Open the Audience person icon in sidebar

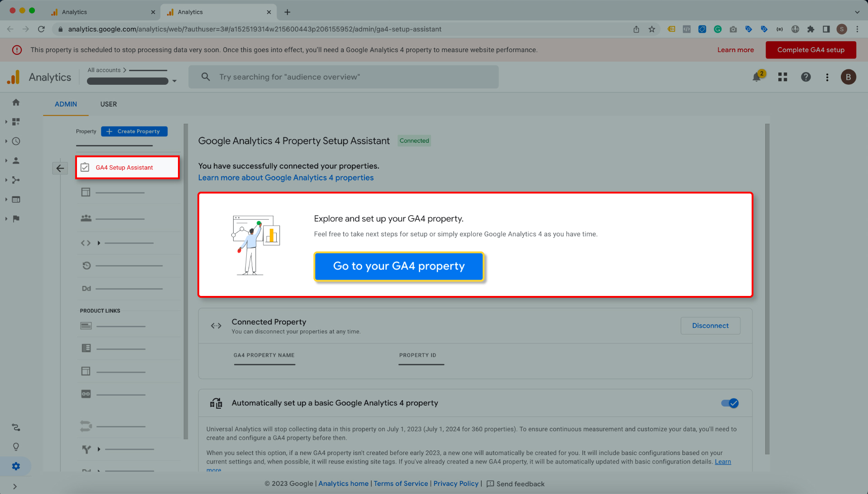16,160
